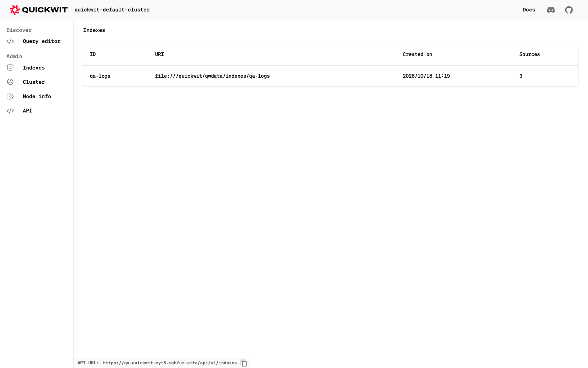Click the Query editor code icon
588x368 pixels.
tap(10, 41)
